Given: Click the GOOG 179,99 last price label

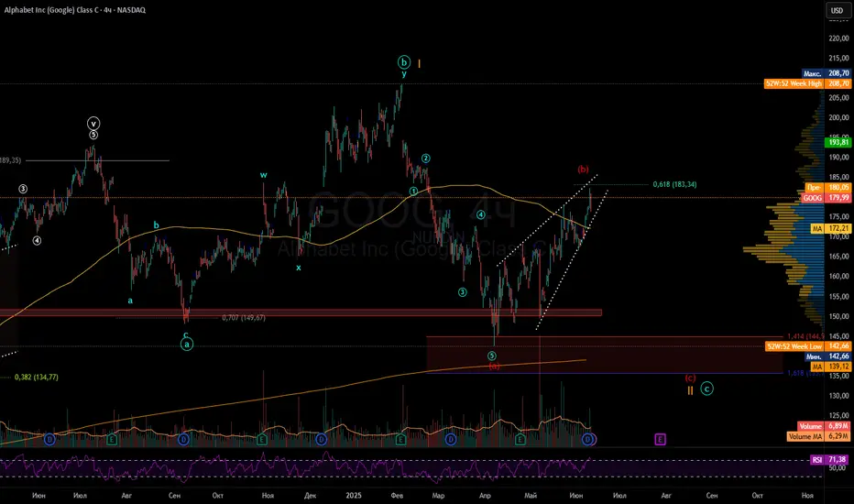Looking at the screenshot, I should (x=827, y=198).
